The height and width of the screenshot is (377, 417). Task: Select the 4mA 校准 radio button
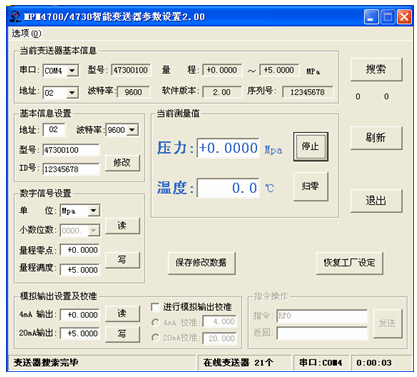coord(155,322)
